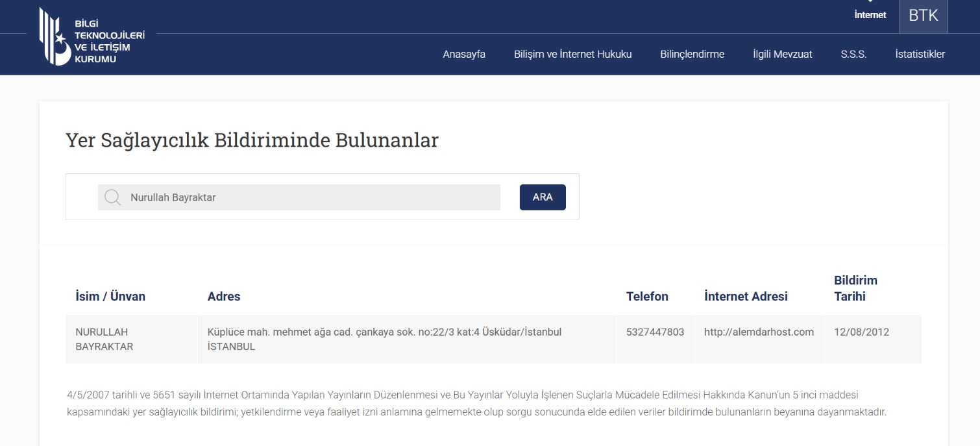The height and width of the screenshot is (446, 980).
Task: Click the İnternet Adresi column header
Action: pyautogui.click(x=746, y=297)
